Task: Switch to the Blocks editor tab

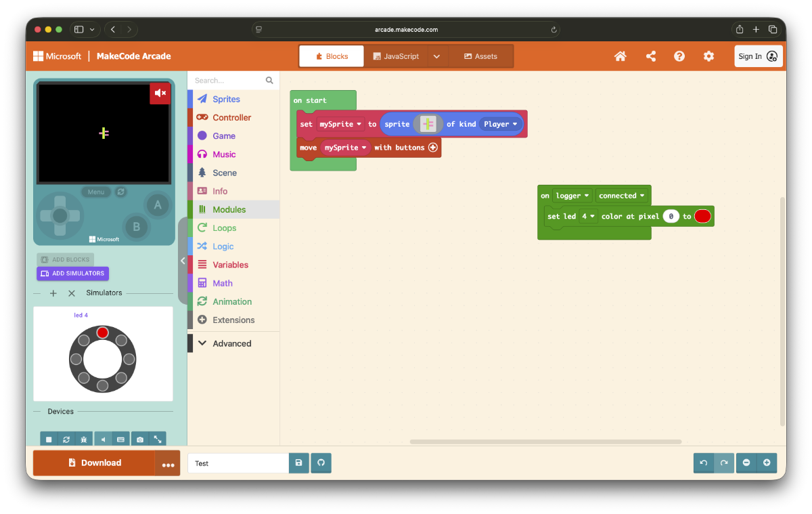Action: [x=332, y=56]
